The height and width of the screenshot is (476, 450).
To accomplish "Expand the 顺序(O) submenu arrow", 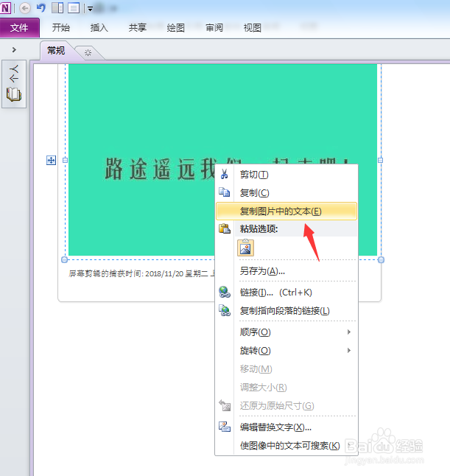I will coord(349,332).
